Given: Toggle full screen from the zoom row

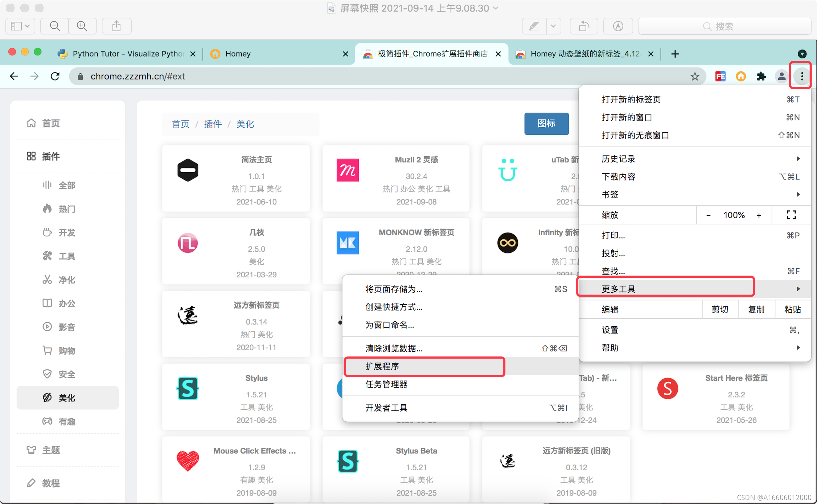Looking at the screenshot, I should coord(791,215).
